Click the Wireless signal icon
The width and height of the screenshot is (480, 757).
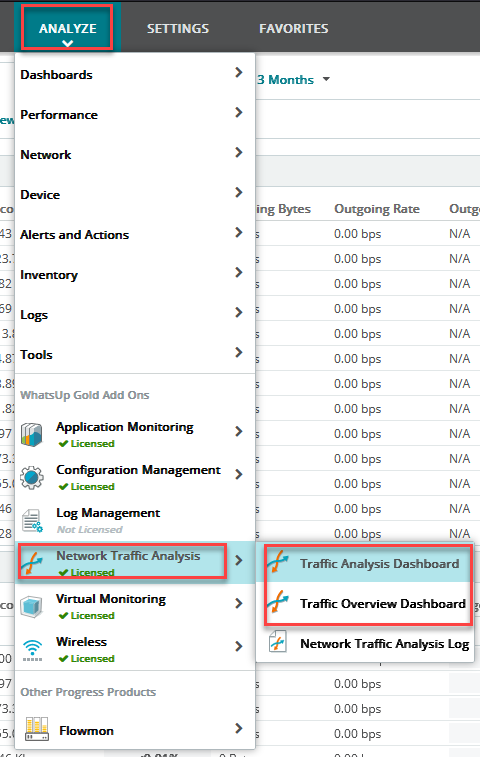click(x=32, y=649)
